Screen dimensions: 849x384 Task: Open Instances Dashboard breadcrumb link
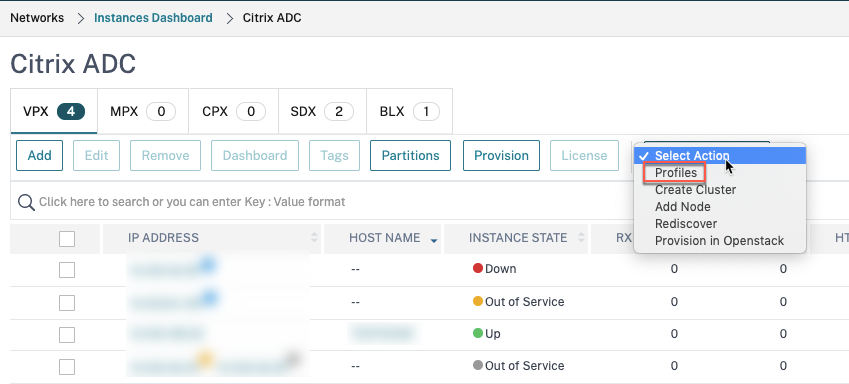[153, 18]
